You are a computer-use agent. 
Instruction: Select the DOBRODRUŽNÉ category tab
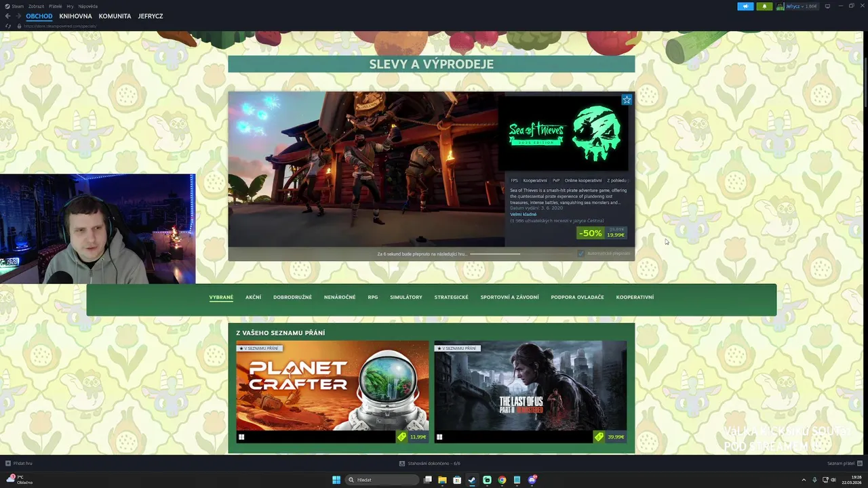(292, 297)
